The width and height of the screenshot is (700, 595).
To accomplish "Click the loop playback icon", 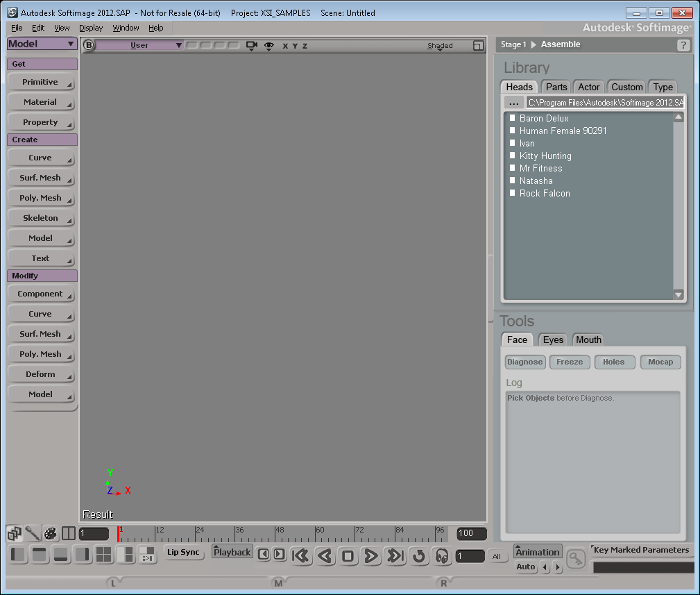I will (x=418, y=555).
